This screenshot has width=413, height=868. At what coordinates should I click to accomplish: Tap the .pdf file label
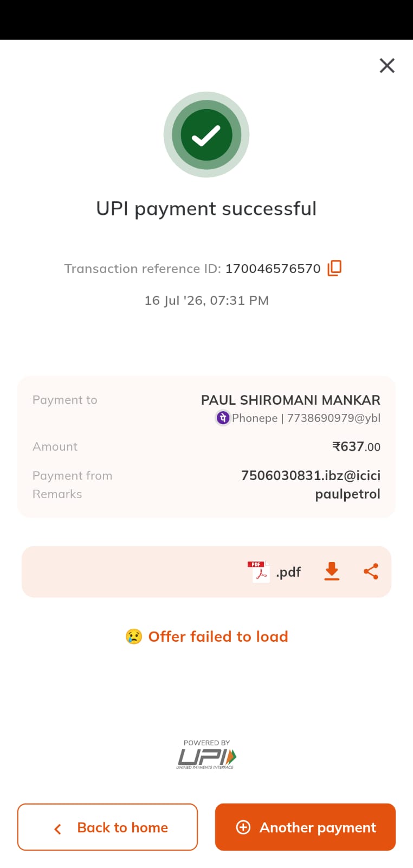tap(288, 572)
